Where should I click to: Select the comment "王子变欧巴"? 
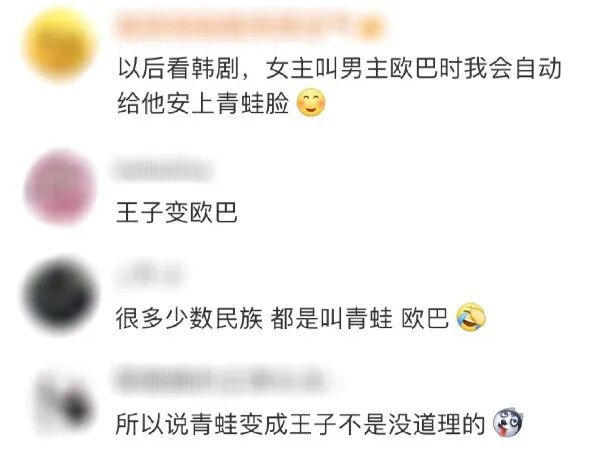[176, 213]
